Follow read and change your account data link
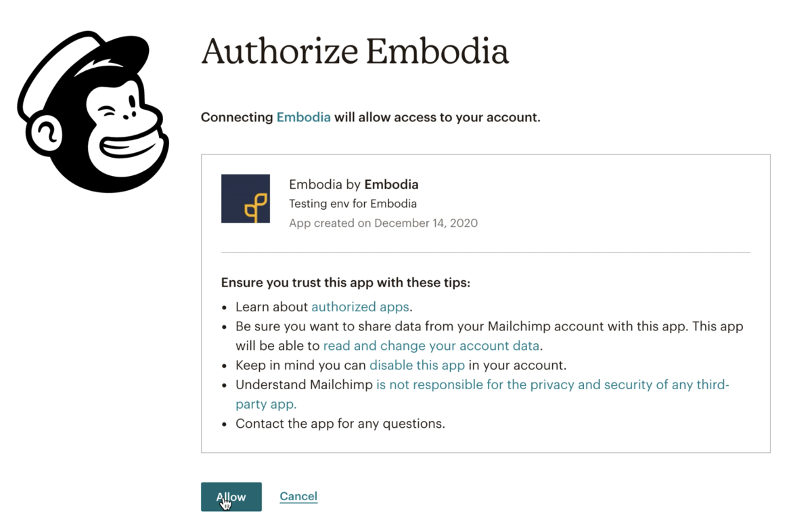This screenshot has width=812, height=530. pos(431,346)
